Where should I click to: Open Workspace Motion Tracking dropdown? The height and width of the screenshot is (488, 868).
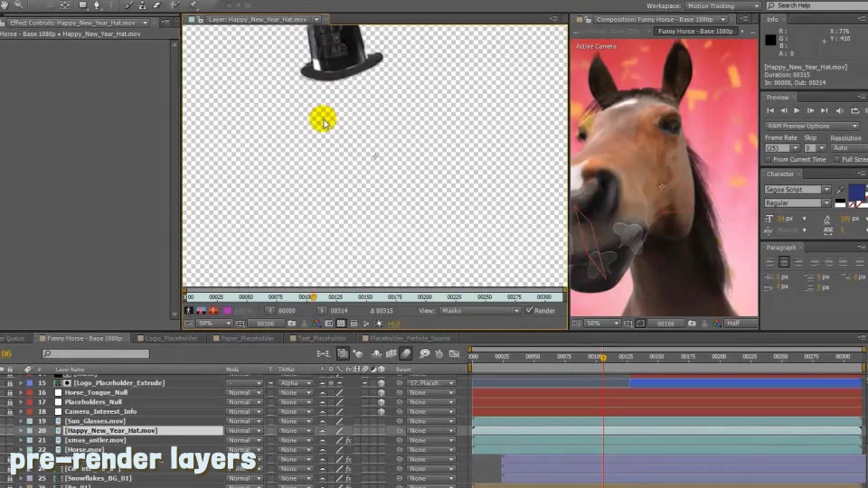pyautogui.click(x=723, y=5)
